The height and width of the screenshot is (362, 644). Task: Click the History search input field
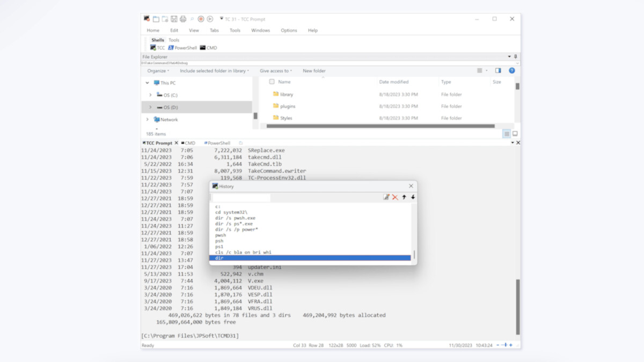coord(241,198)
